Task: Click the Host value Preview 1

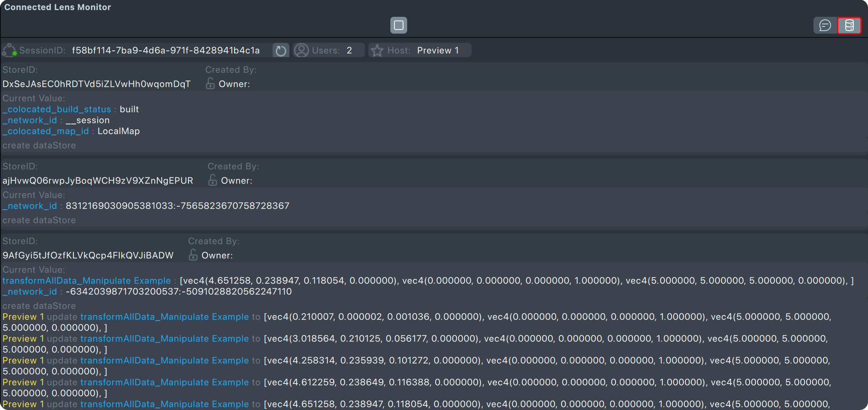Action: tap(438, 51)
